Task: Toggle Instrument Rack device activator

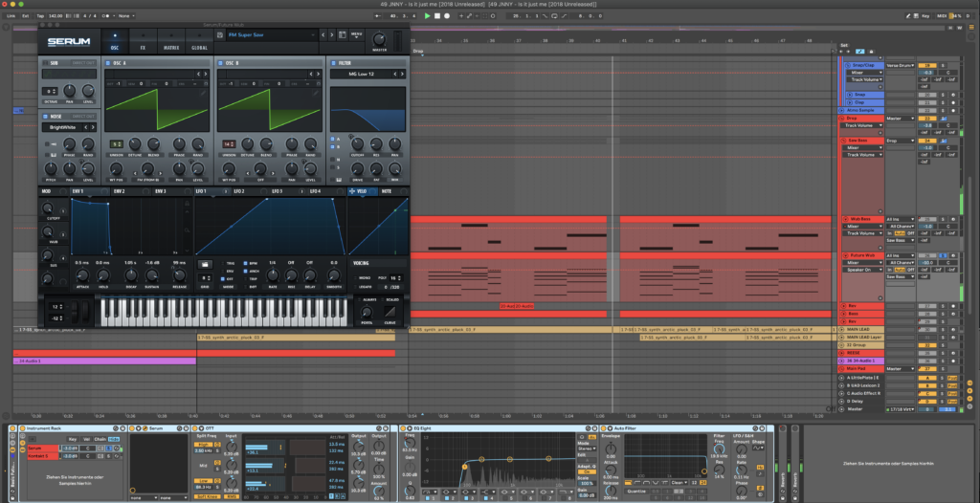Action: 23,428
